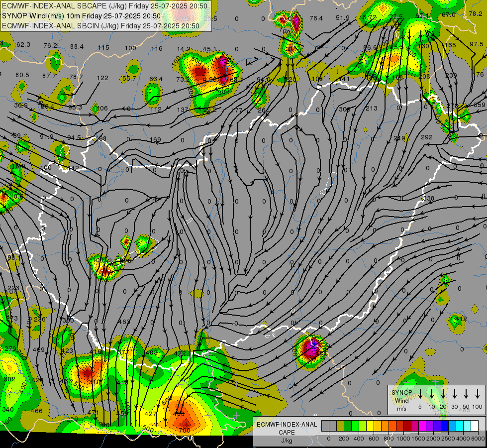487x448 pixels.
Task: Select the magenta swatch right of 1500
Action: tap(422, 426)
